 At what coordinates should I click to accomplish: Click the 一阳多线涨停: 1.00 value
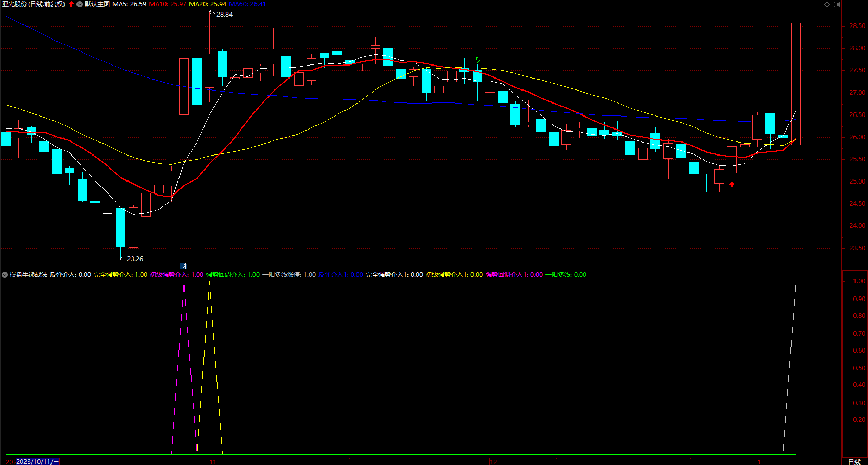(289, 275)
